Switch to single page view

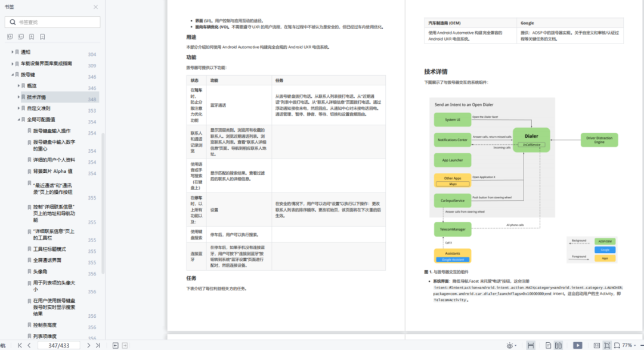click(549, 345)
